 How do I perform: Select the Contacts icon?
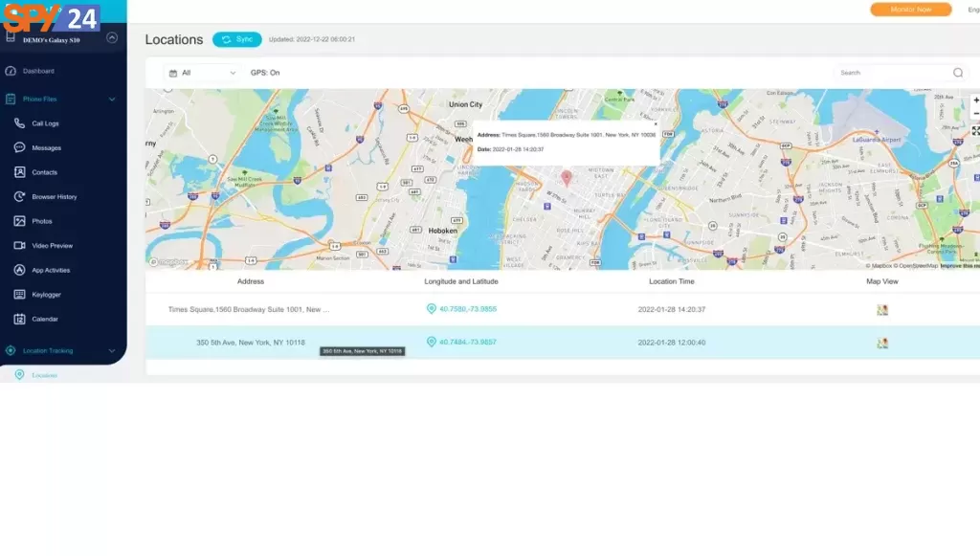point(19,172)
